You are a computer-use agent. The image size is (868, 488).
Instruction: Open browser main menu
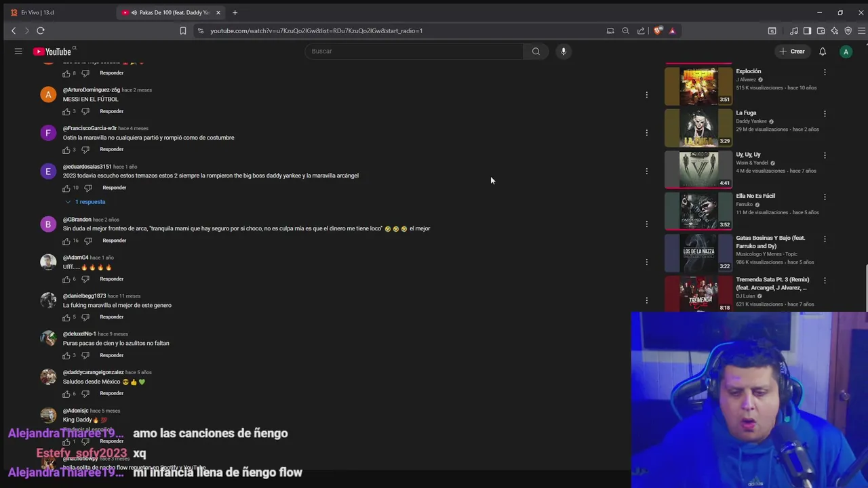862,30
